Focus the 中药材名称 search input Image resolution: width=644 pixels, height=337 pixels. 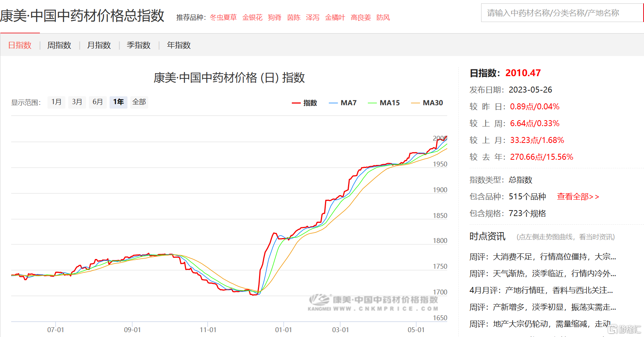click(562, 13)
